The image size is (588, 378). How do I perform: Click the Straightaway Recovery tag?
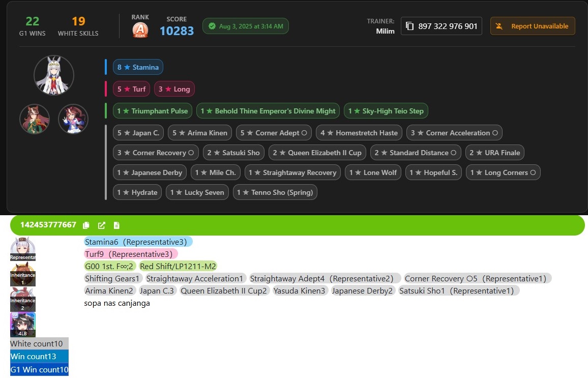[x=292, y=172]
